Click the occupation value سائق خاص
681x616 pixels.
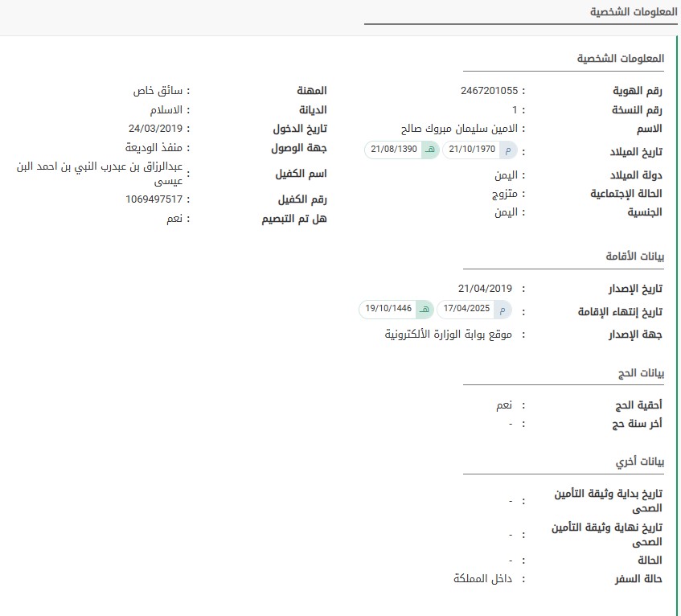click(x=159, y=91)
